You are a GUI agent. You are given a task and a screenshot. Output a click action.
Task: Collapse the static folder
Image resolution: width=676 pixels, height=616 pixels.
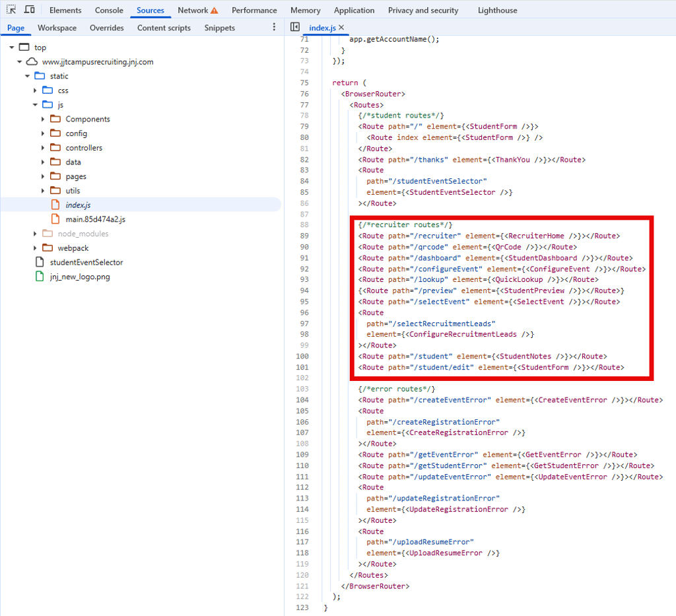27,76
